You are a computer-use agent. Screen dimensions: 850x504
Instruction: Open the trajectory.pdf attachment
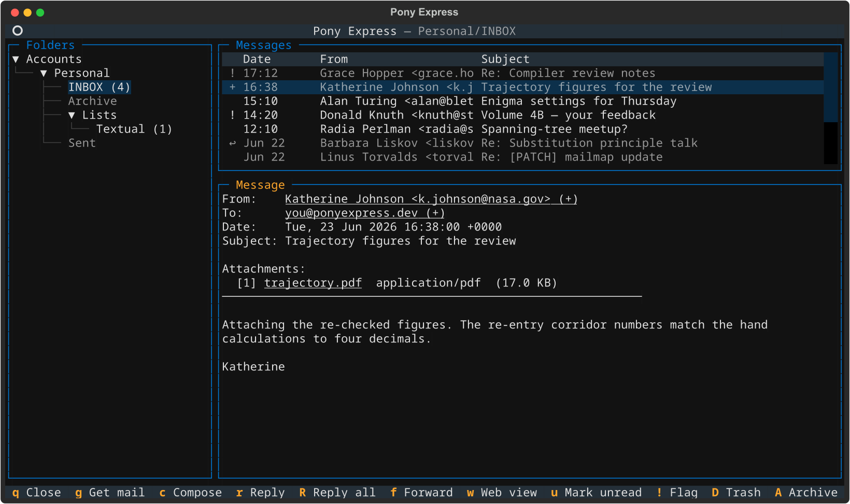(313, 283)
